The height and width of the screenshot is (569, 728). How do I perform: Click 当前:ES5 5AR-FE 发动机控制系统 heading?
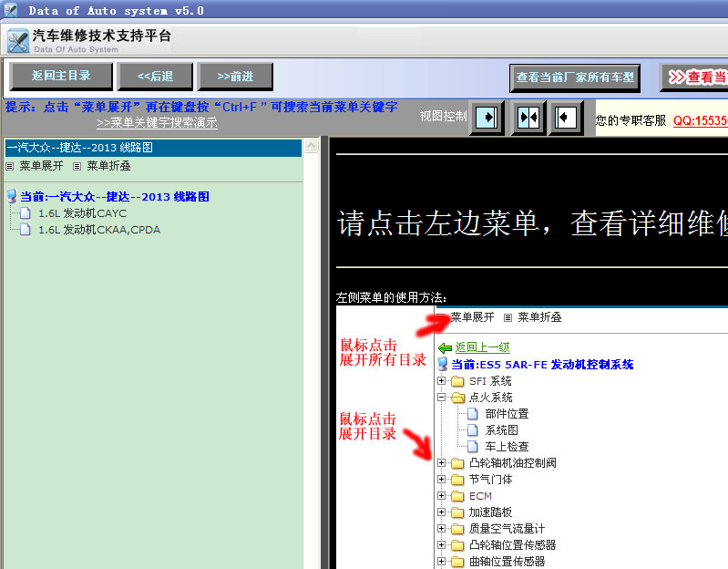coord(542,365)
